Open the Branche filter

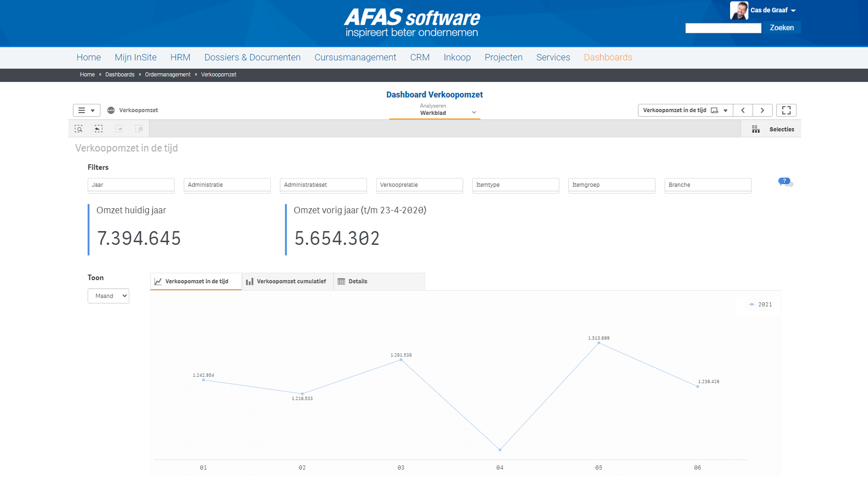coord(708,185)
